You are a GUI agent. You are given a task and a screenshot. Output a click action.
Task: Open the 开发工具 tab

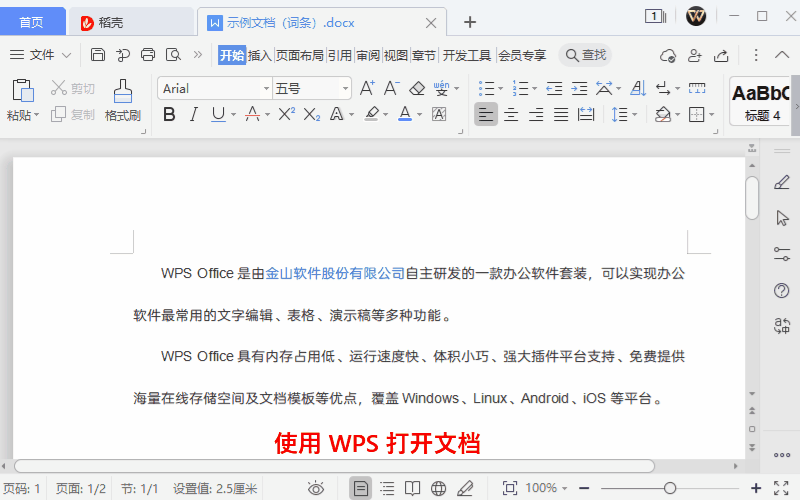click(x=466, y=55)
